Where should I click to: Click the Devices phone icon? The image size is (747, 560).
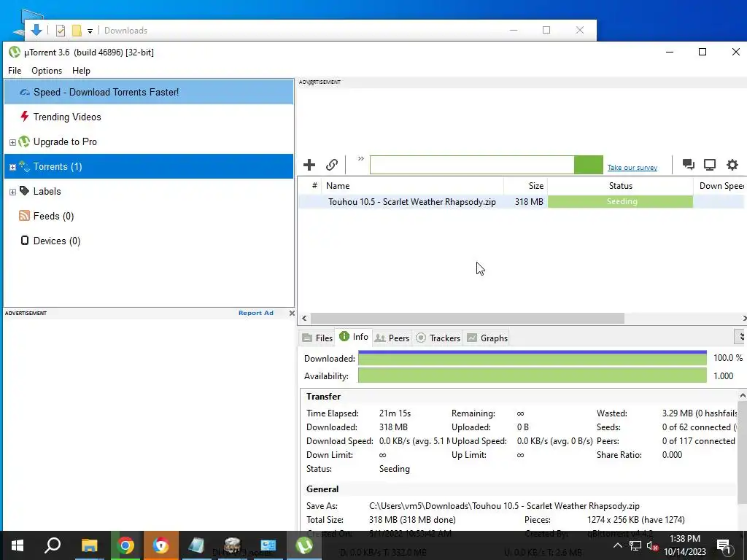24,241
